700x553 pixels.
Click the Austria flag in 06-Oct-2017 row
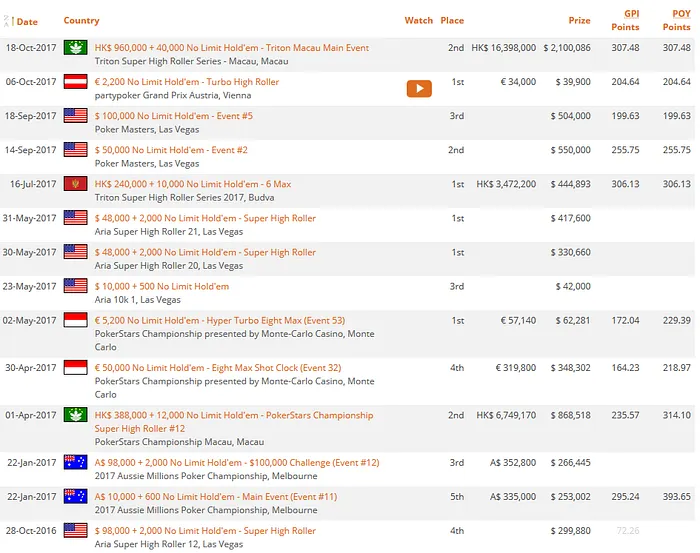(75, 82)
